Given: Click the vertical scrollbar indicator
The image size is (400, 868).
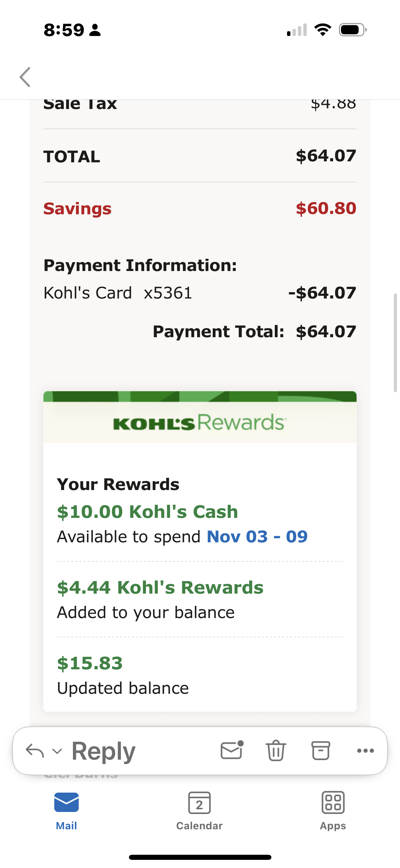Looking at the screenshot, I should [395, 342].
